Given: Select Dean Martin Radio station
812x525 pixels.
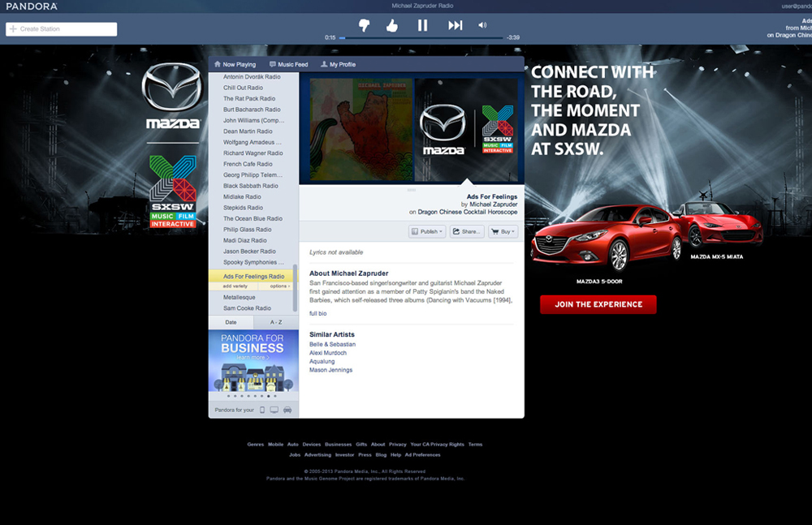Looking at the screenshot, I should coord(248,131).
